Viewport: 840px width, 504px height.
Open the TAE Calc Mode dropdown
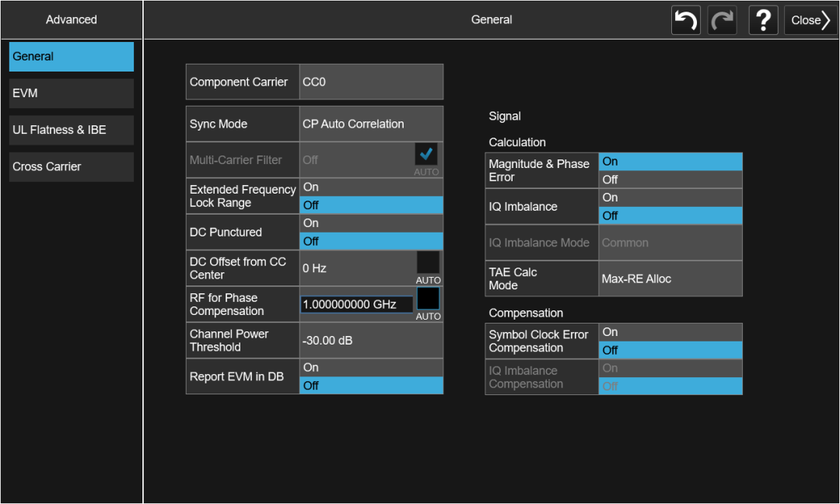pyautogui.click(x=670, y=278)
